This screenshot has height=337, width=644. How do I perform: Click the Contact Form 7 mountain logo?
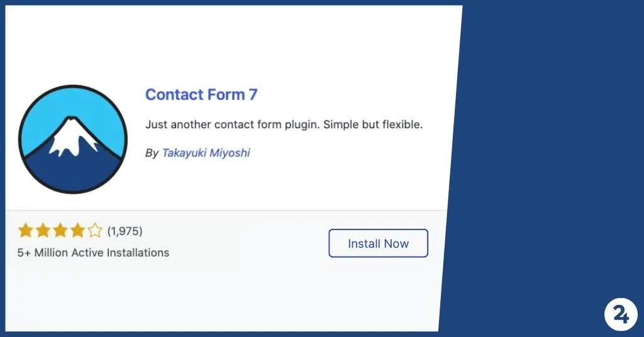[x=73, y=139]
